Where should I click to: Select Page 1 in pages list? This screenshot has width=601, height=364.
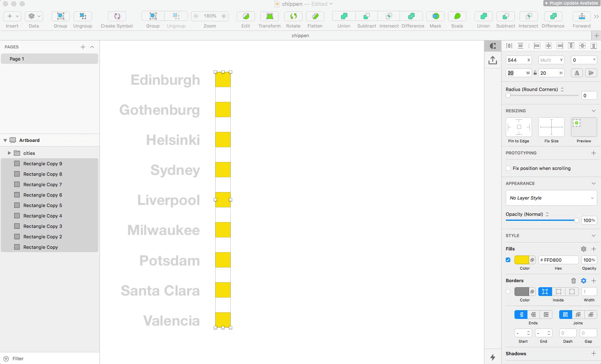[50, 59]
